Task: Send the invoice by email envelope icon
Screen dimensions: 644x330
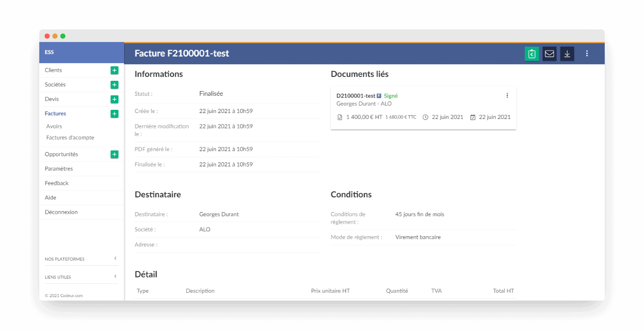Action: point(549,54)
